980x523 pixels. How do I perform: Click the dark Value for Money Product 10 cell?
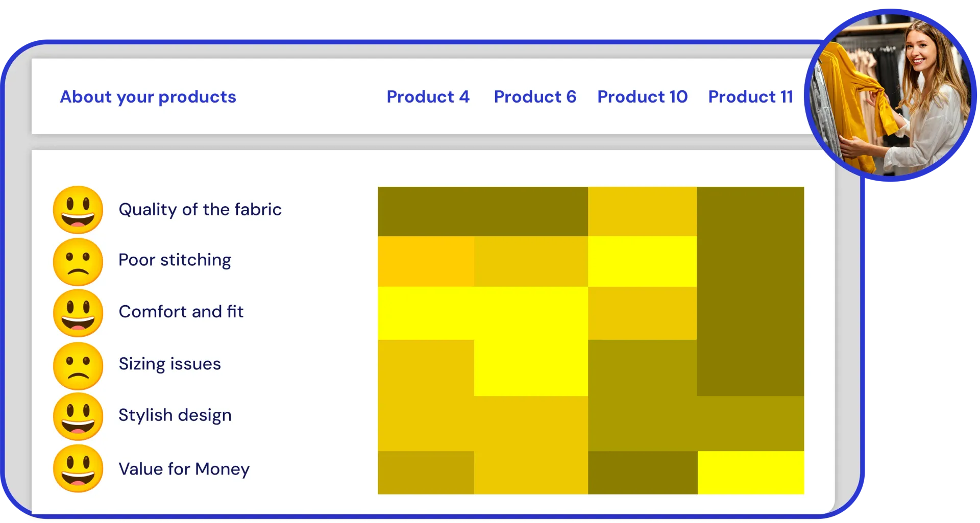click(x=643, y=472)
